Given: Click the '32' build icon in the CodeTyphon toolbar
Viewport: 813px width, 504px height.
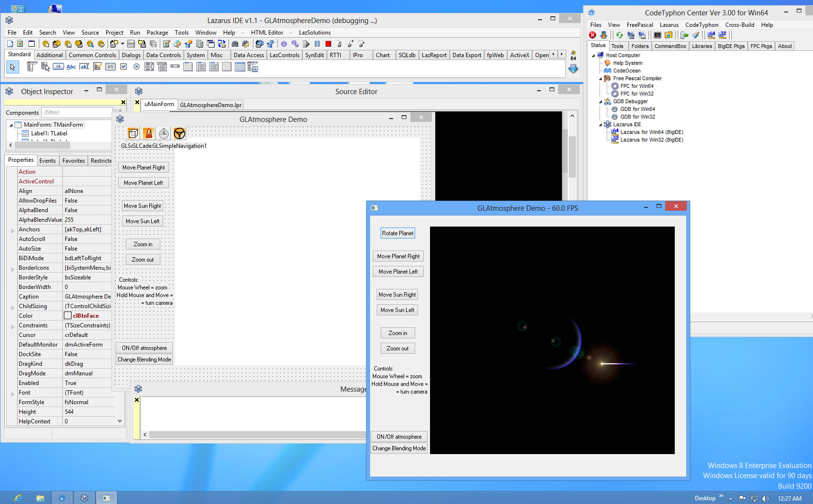Looking at the screenshot, I should [x=722, y=35].
